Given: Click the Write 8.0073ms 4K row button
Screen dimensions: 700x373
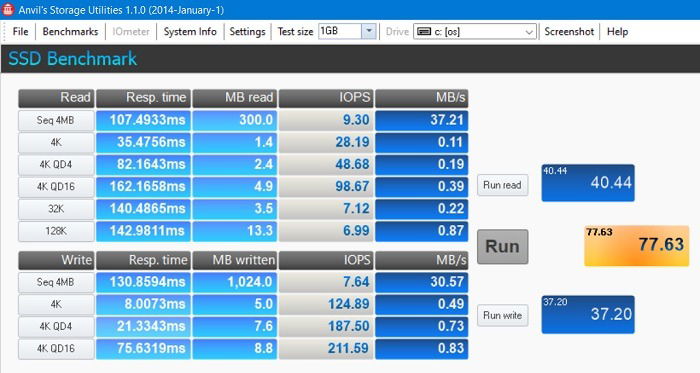Looking at the screenshot, I should tap(56, 304).
